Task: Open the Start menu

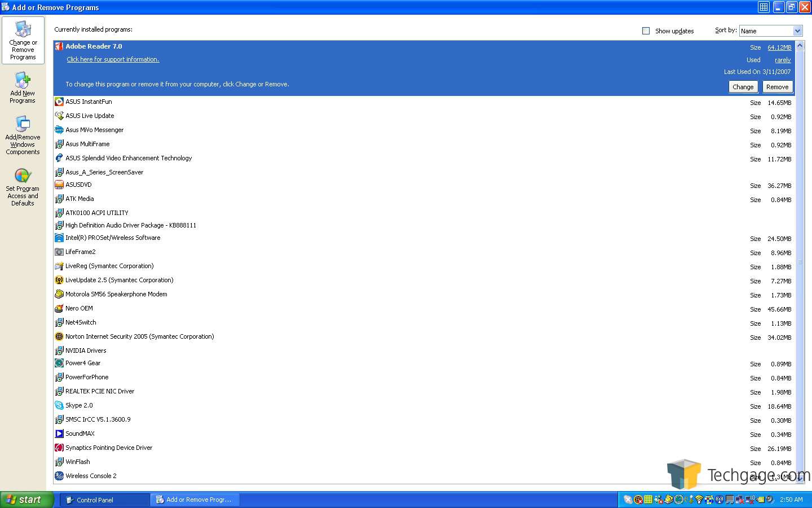Action: (27, 500)
